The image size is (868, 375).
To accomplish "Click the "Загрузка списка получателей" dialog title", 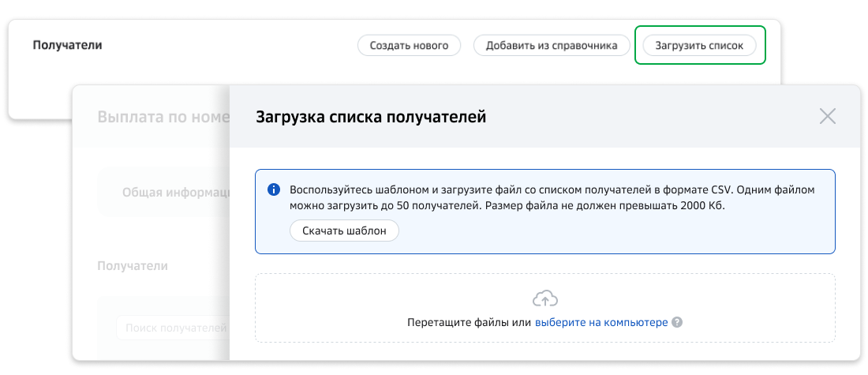I will 371,118.
